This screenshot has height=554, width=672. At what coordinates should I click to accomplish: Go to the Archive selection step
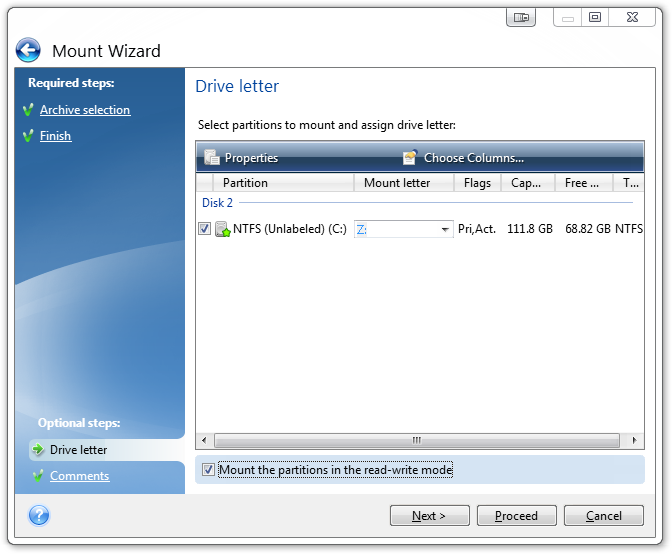click(85, 110)
